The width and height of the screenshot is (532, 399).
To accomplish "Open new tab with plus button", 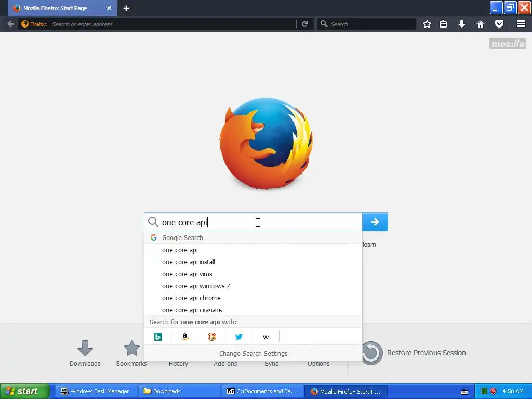I will [x=126, y=8].
